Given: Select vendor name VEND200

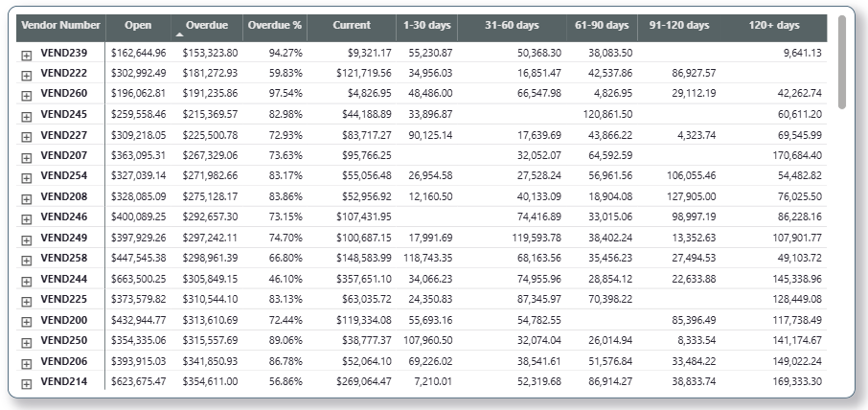Looking at the screenshot, I should (x=63, y=320).
